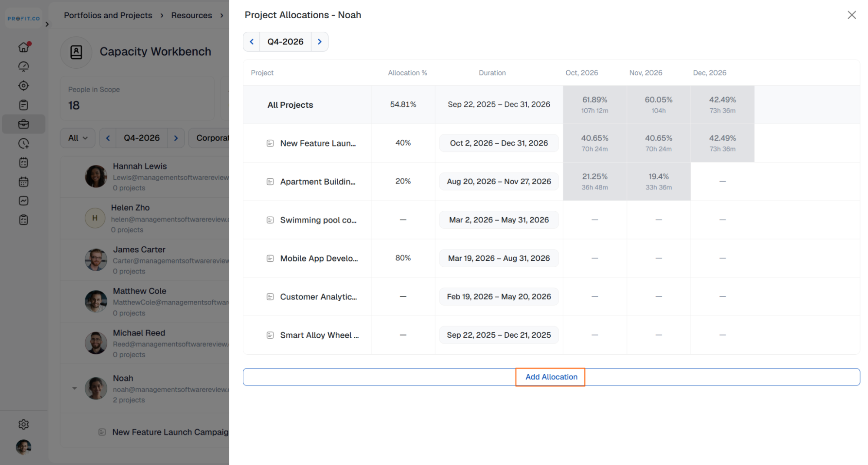Screen dimensions: 868x465
Task: Go to previous quarter in Capacity Workbench
Action: tap(108, 138)
